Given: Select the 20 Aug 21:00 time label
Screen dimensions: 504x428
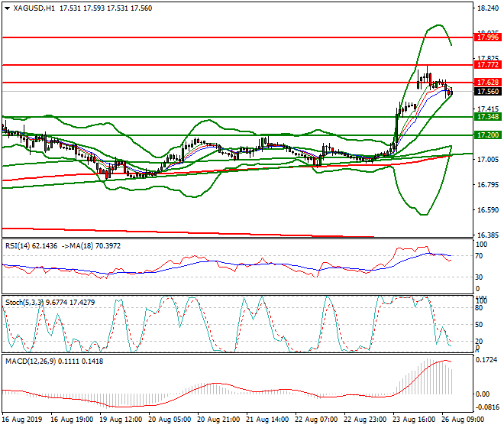Looking at the screenshot, I should (218, 420).
